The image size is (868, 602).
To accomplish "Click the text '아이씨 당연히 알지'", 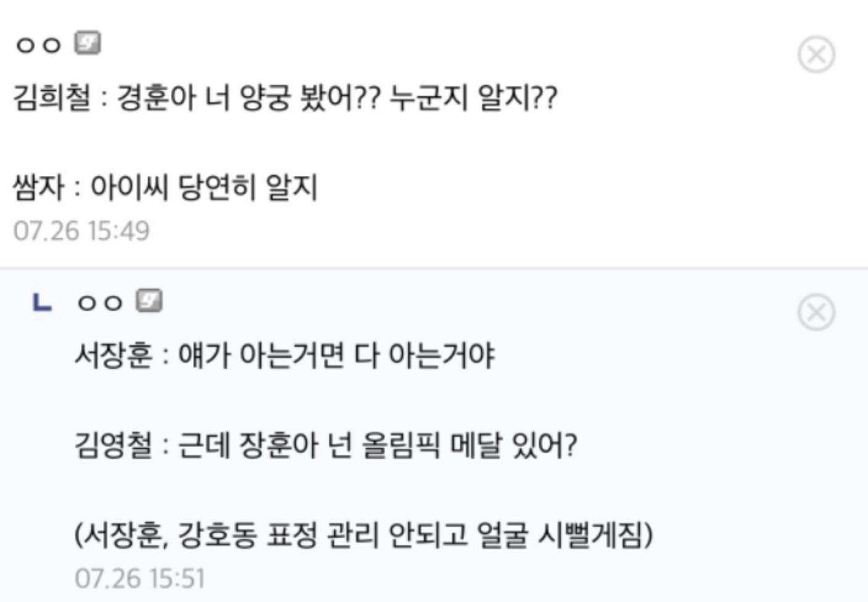I will pos(204,187).
